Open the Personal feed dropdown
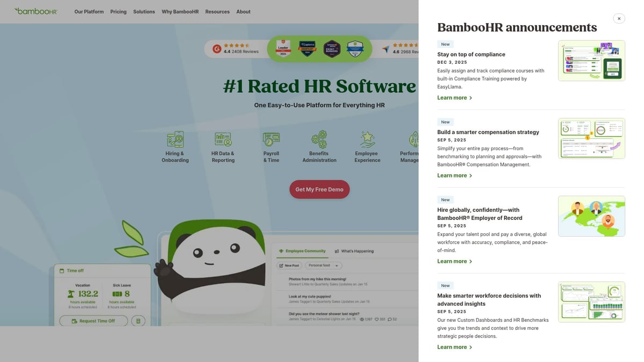644x362 pixels. pyautogui.click(x=323, y=265)
